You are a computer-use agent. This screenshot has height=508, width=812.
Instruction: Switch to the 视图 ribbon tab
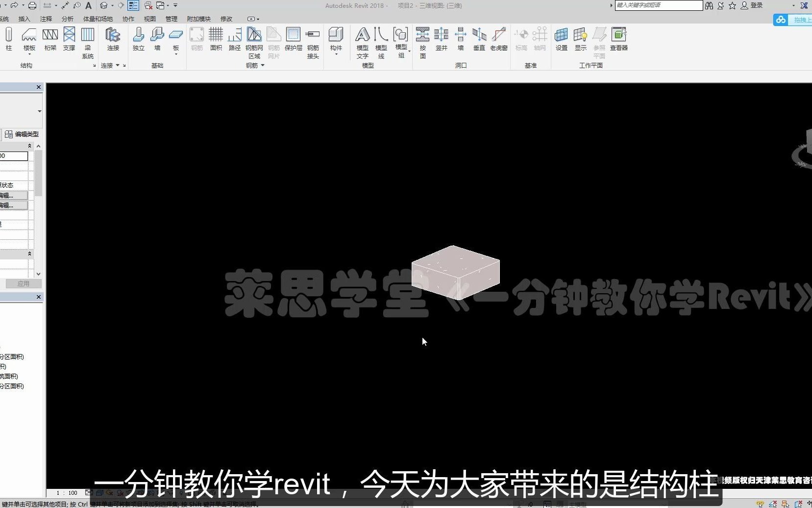click(x=149, y=19)
